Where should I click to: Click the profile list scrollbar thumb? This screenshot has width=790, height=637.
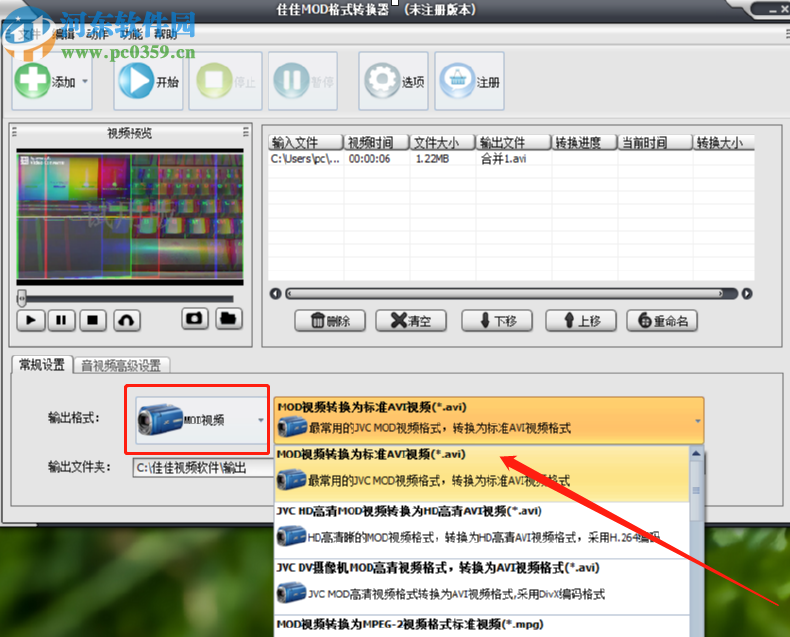[x=696, y=490]
